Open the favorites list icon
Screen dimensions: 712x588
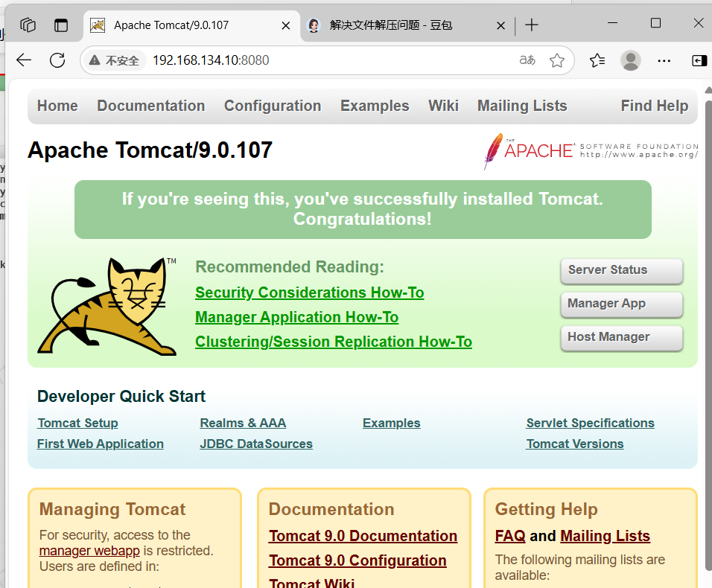(597, 60)
